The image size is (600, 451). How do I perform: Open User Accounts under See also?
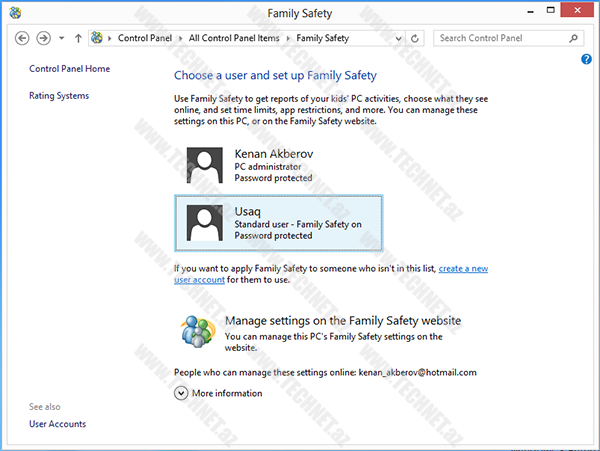[x=57, y=424]
